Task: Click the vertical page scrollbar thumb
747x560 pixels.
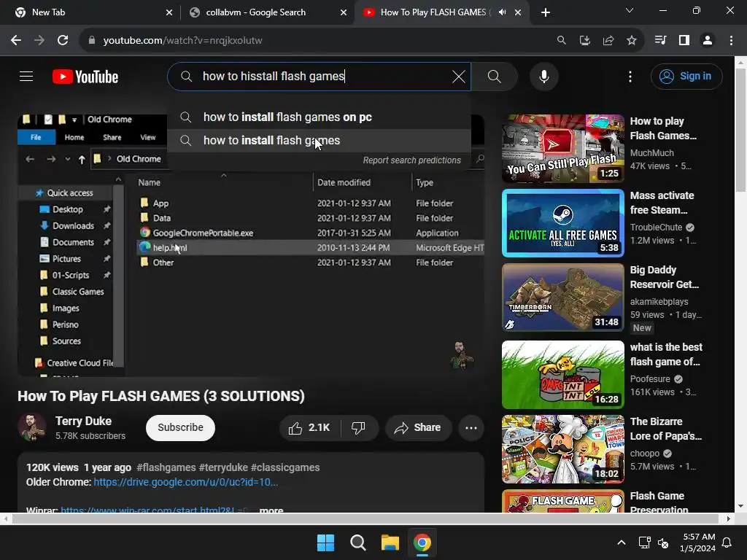Action: pyautogui.click(x=741, y=130)
